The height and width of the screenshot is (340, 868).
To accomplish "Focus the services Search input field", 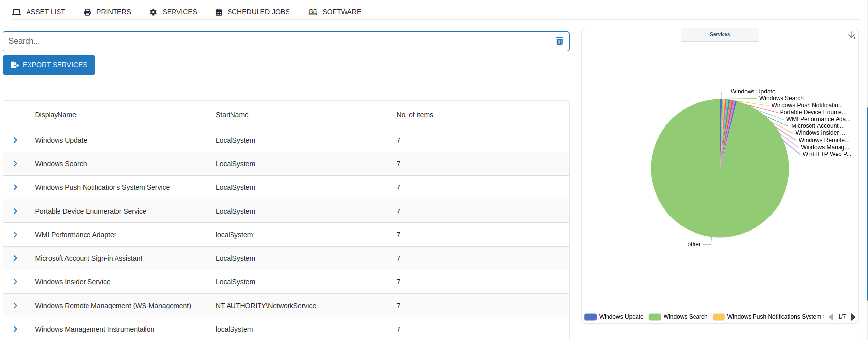I will pos(276,41).
